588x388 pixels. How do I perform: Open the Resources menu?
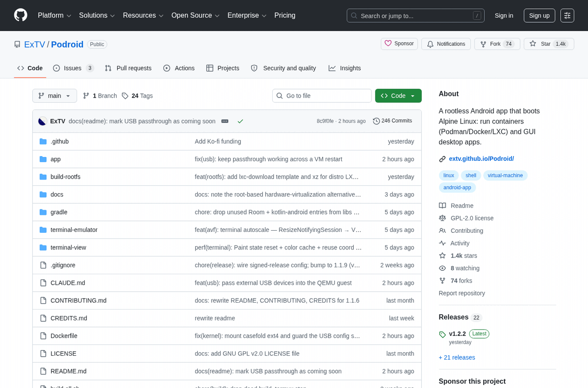[143, 16]
